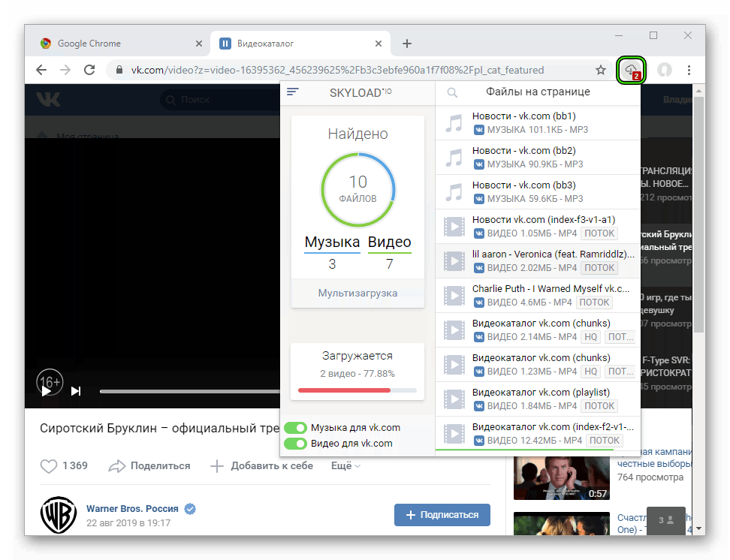730x560 pixels.
Task: Close the Видеокаталог tab
Action: click(379, 44)
